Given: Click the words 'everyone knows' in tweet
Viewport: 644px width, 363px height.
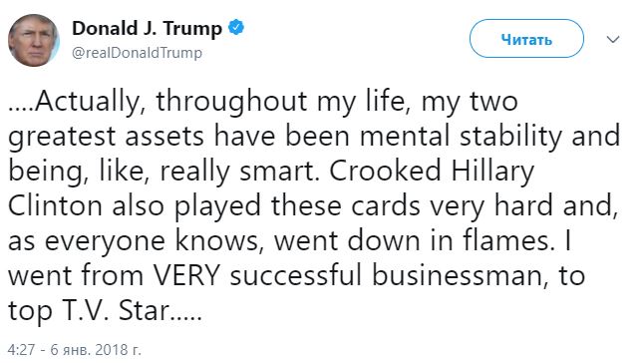Looking at the screenshot, I should tap(152, 242).
